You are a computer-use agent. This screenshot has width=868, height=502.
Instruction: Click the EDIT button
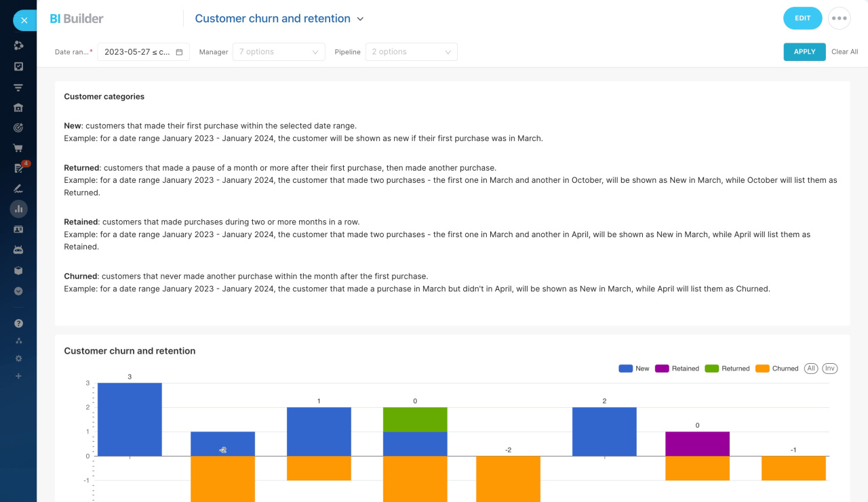tap(803, 18)
